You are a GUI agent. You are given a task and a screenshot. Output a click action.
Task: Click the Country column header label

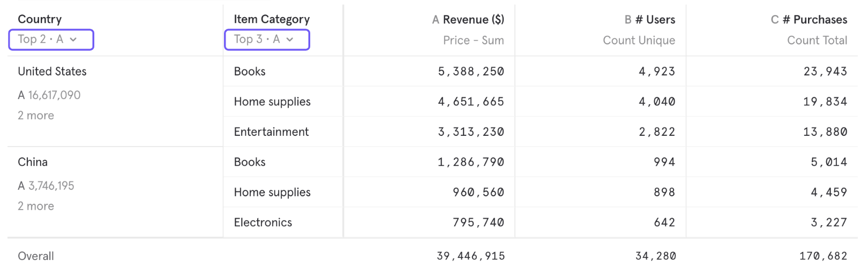tap(40, 19)
